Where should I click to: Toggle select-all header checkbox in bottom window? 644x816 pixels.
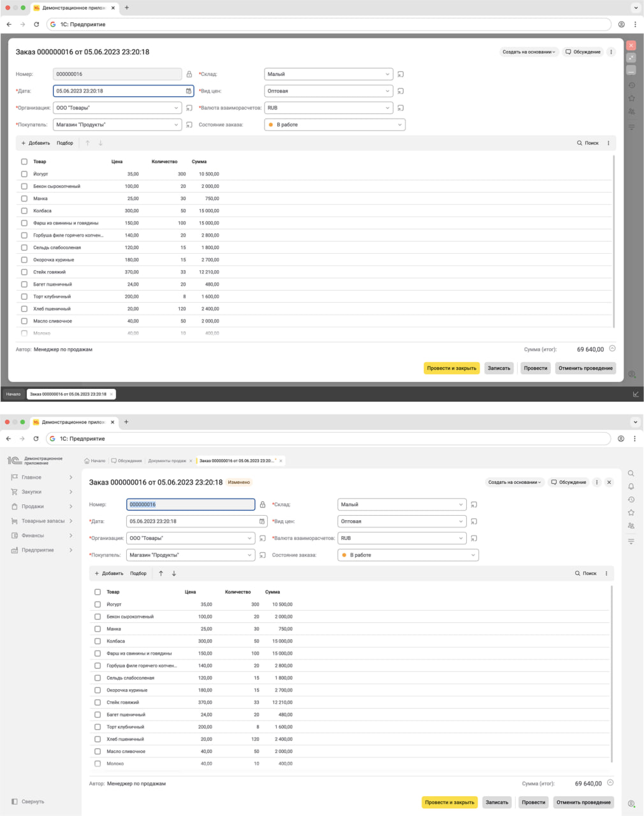(x=98, y=592)
